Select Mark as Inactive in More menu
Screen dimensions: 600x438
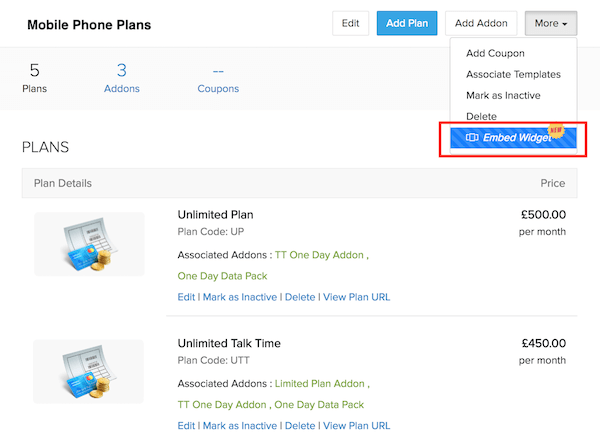[x=505, y=95]
